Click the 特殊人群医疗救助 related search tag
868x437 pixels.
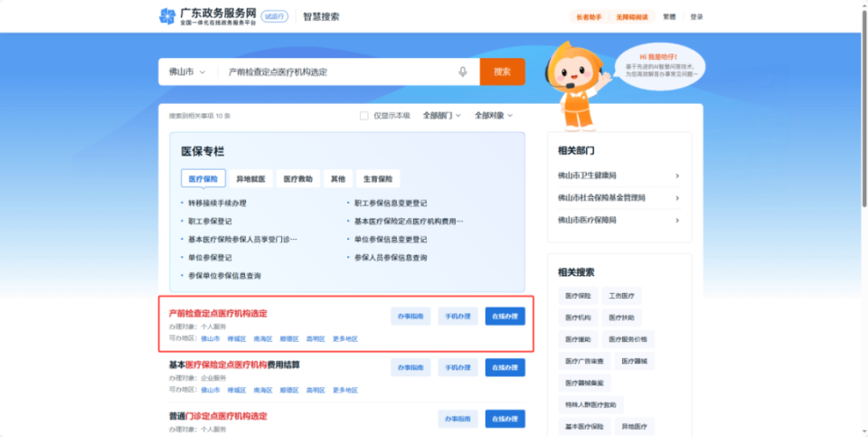point(590,404)
